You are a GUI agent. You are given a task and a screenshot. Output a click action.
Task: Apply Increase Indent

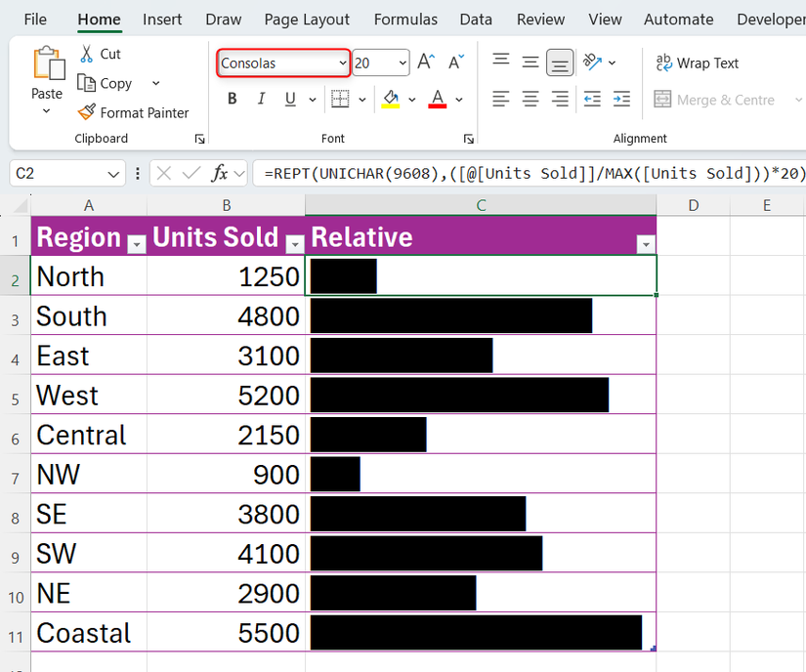621,98
